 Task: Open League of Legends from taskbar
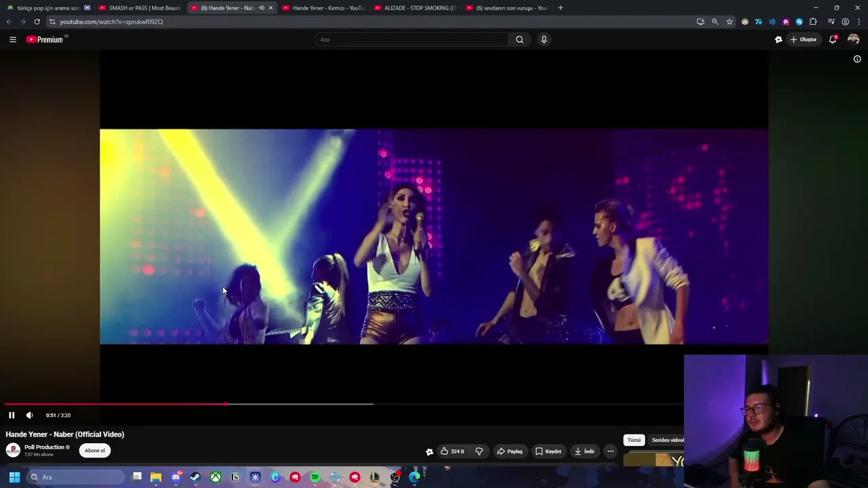coord(374,477)
